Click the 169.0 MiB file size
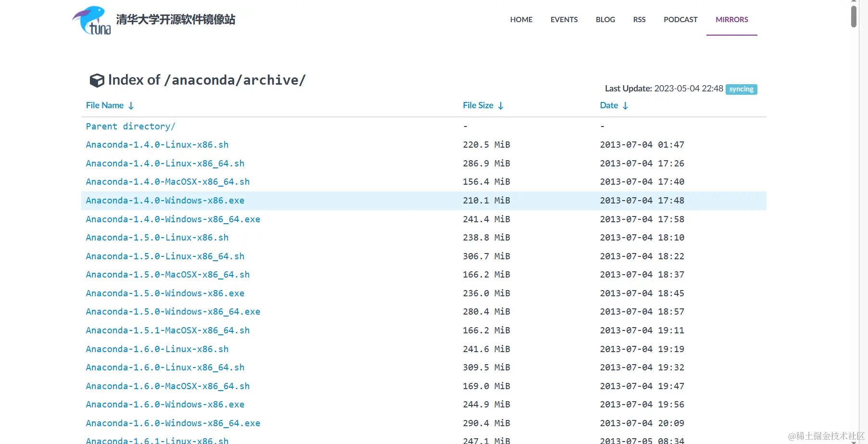The height and width of the screenshot is (444, 868). coord(487,386)
